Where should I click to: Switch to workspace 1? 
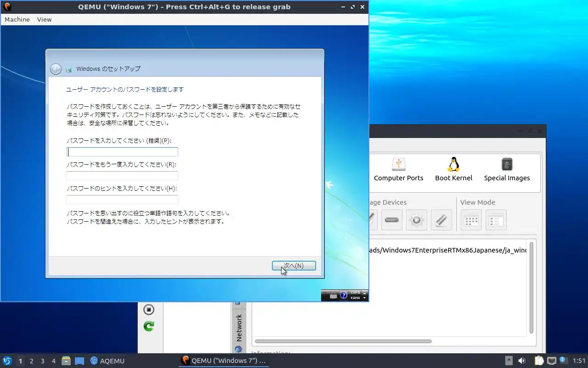[x=20, y=361]
